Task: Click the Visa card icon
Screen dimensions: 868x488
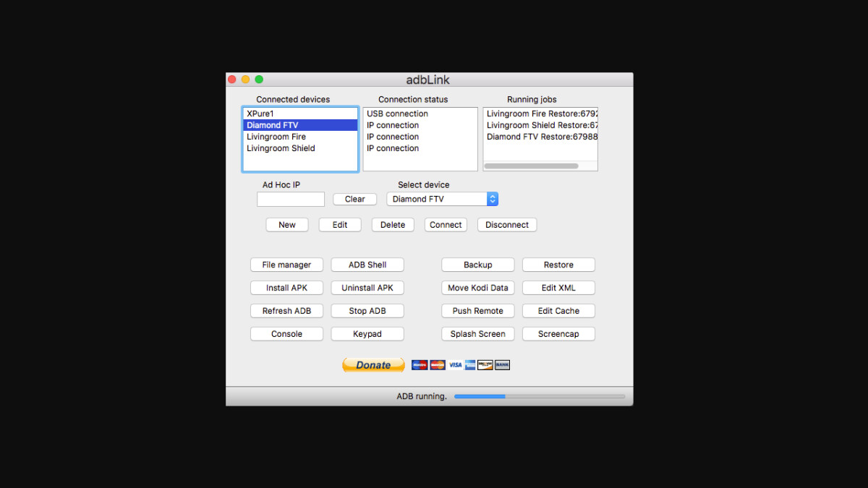Action: [x=455, y=365]
